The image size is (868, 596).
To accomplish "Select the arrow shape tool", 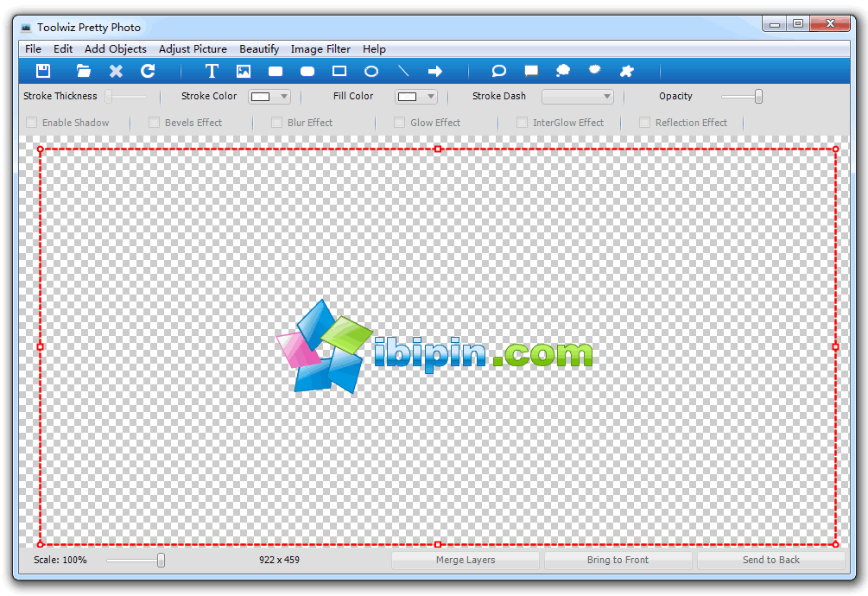I will coord(435,71).
